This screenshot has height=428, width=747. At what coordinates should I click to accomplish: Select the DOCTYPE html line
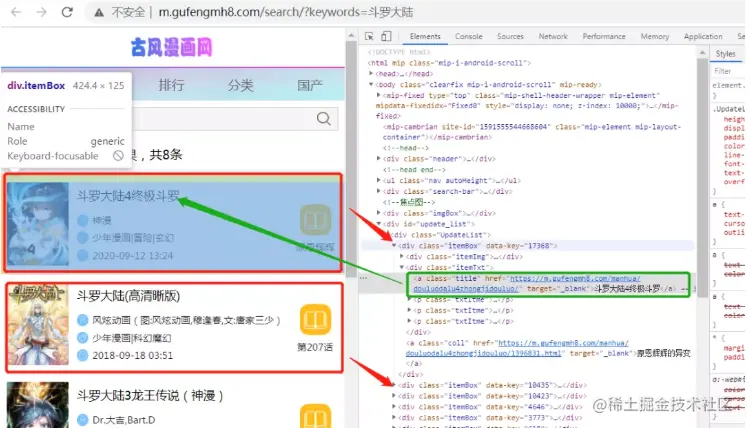pos(399,51)
